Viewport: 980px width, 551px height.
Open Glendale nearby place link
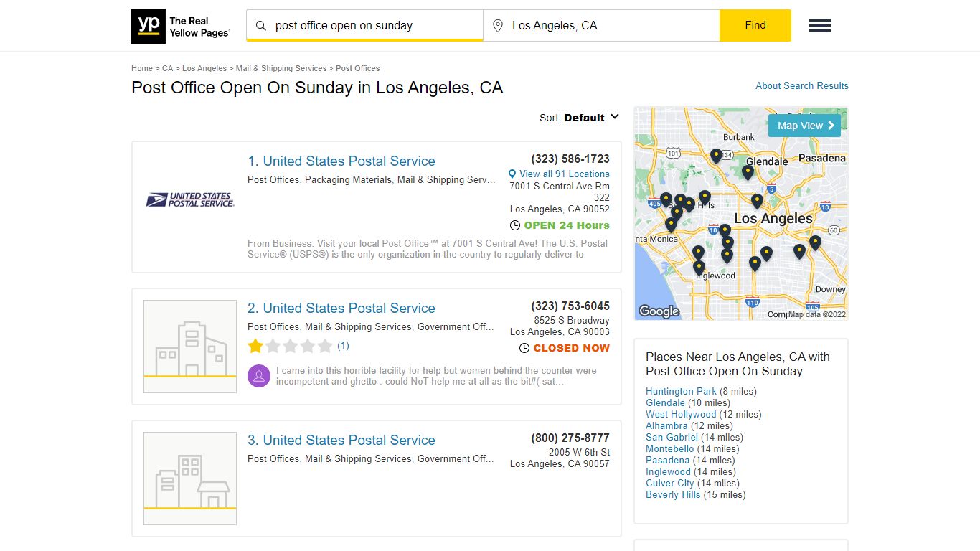tap(665, 403)
